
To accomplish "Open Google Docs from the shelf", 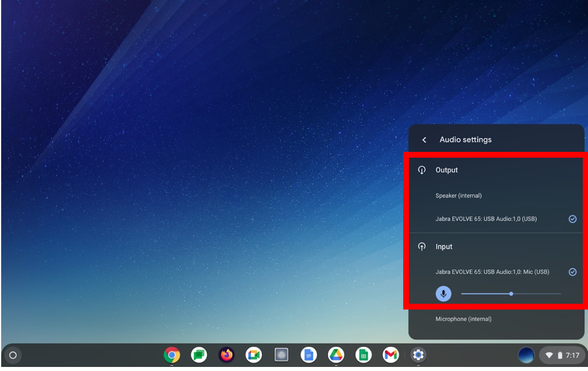I will (309, 355).
